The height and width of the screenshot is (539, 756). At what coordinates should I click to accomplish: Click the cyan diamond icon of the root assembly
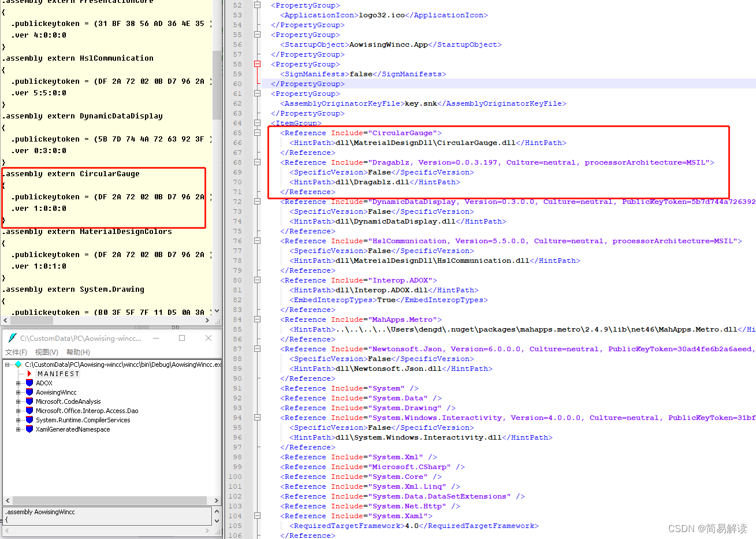pyautogui.click(x=18, y=365)
